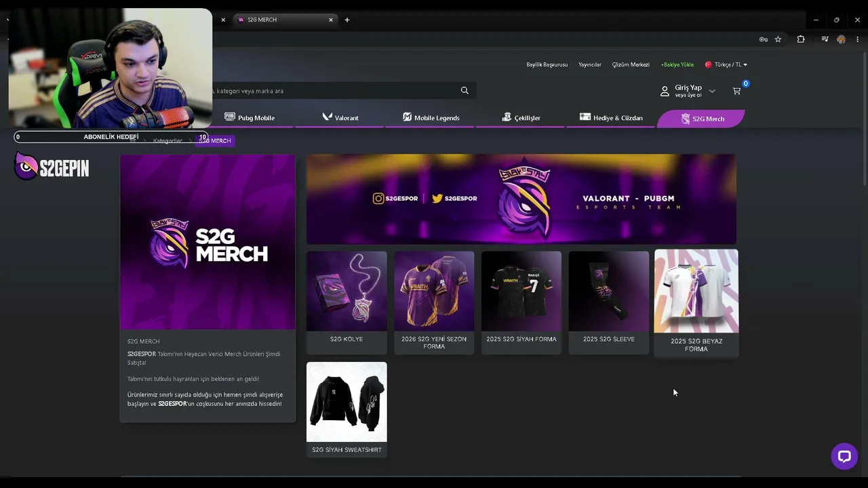Click the "2025 S2G SİYAH FORMA" title
The height and width of the screenshot is (488, 868).
click(521, 339)
